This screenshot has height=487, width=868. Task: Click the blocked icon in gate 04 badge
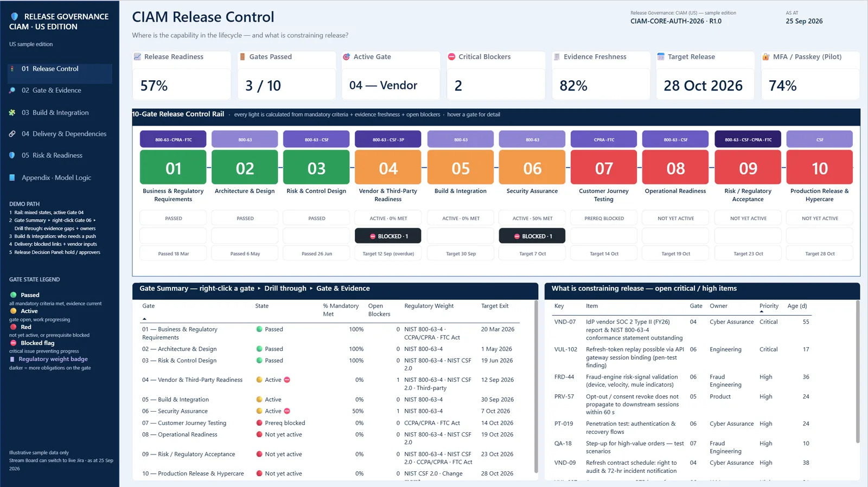(x=373, y=236)
